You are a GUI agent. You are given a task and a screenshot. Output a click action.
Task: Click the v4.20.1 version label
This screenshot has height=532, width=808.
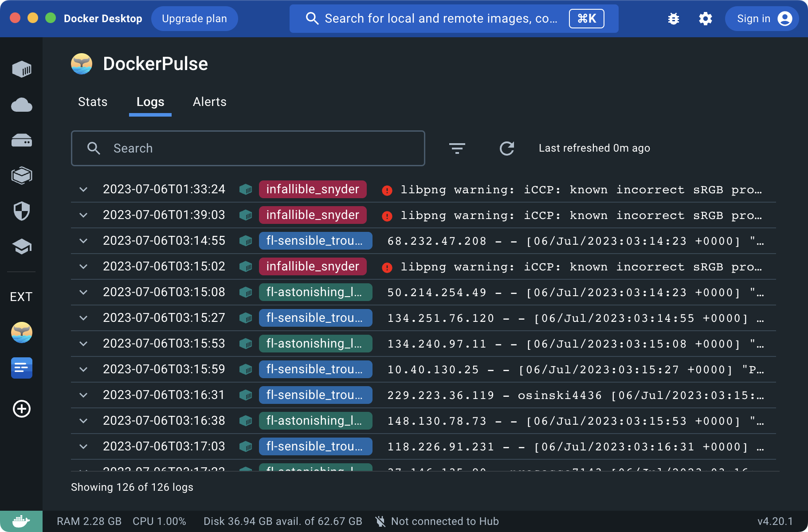775,521
